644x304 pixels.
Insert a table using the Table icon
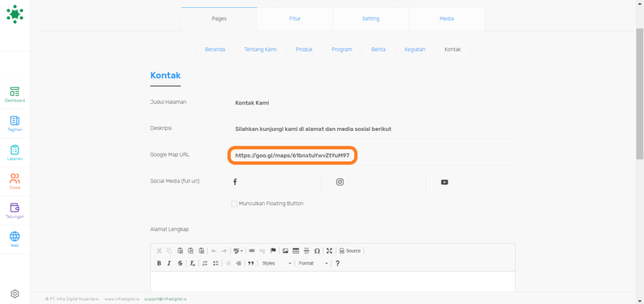coord(295,251)
